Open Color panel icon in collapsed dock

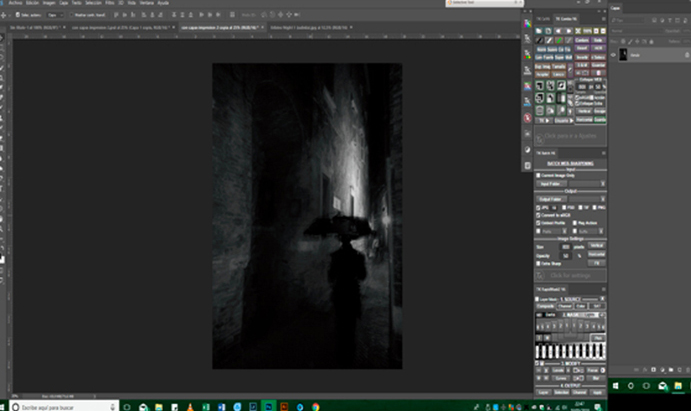[x=527, y=25]
